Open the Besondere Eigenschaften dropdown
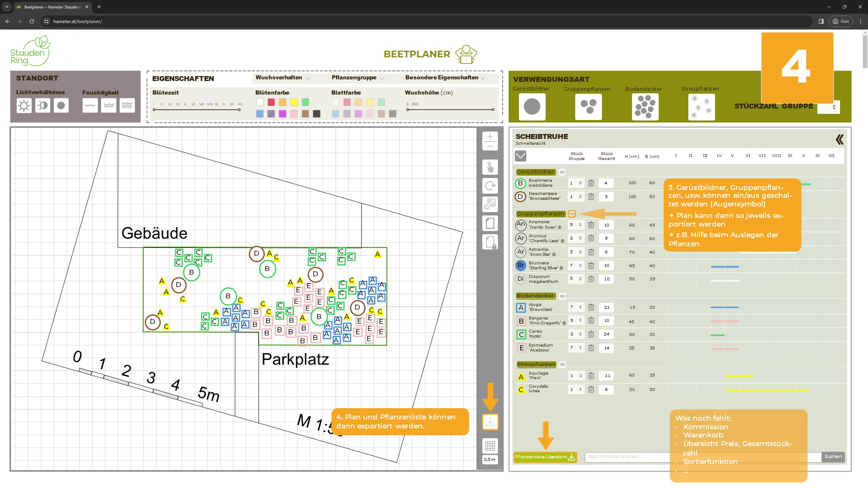 445,78
